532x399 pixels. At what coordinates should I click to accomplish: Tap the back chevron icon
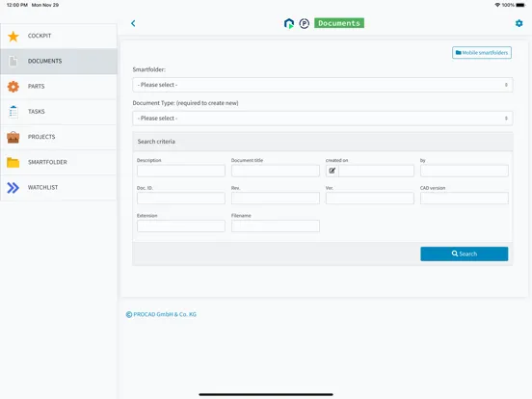click(x=133, y=23)
